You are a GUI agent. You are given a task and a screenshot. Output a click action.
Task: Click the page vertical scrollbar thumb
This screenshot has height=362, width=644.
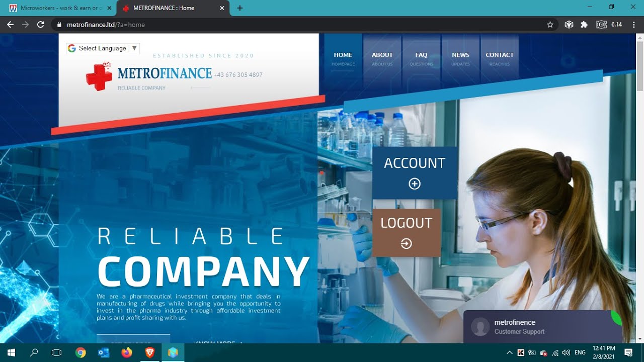pos(639,67)
